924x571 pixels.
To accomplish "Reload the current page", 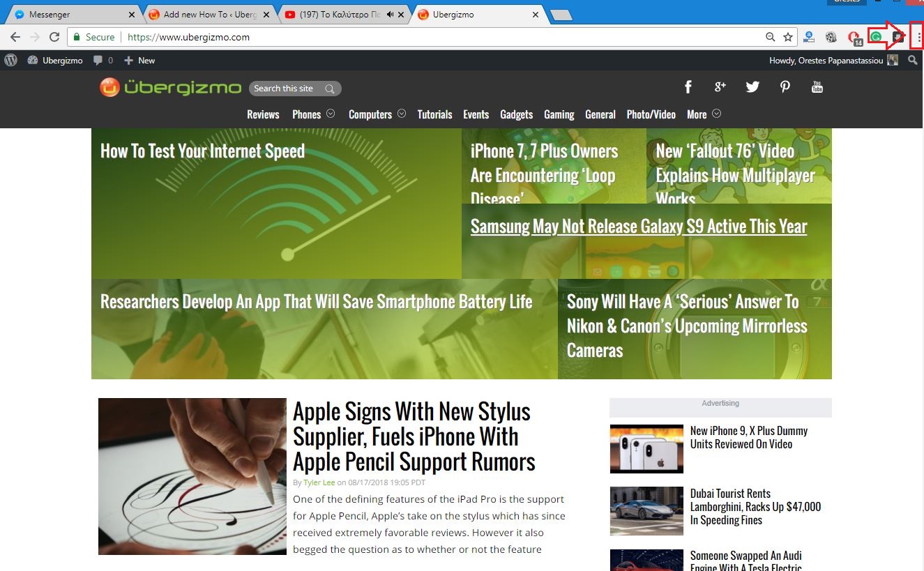I will [54, 37].
